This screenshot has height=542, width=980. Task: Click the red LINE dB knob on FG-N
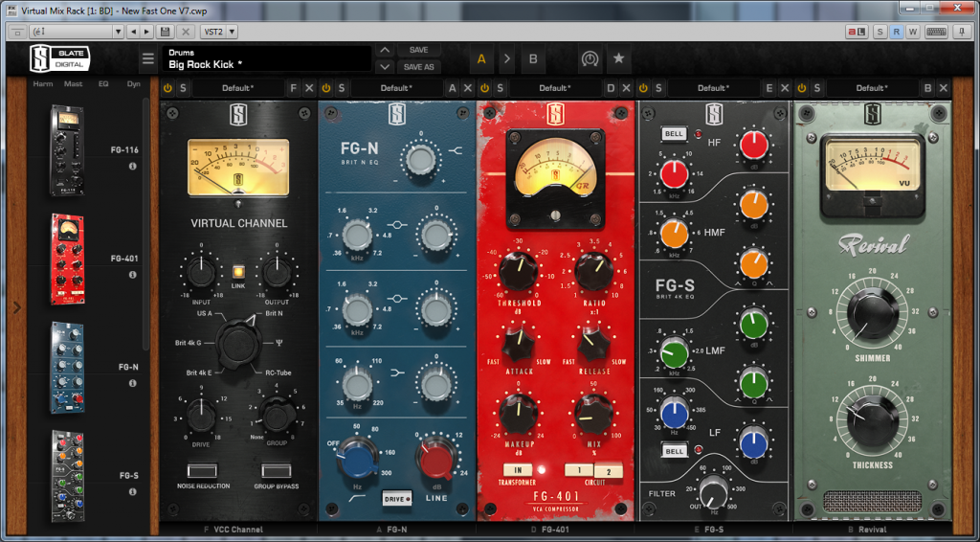point(436,462)
